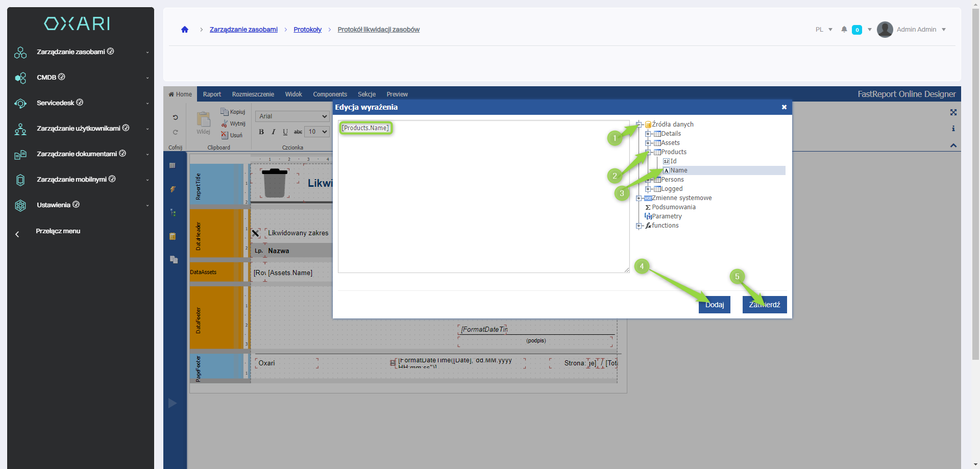980x469 pixels.
Task: Open the Preview tab
Action: tap(397, 94)
